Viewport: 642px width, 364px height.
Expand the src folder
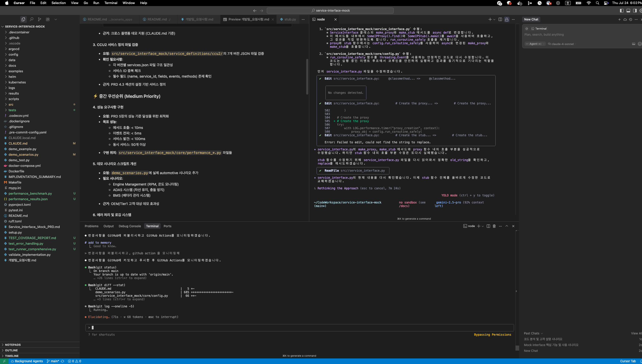coord(11,104)
